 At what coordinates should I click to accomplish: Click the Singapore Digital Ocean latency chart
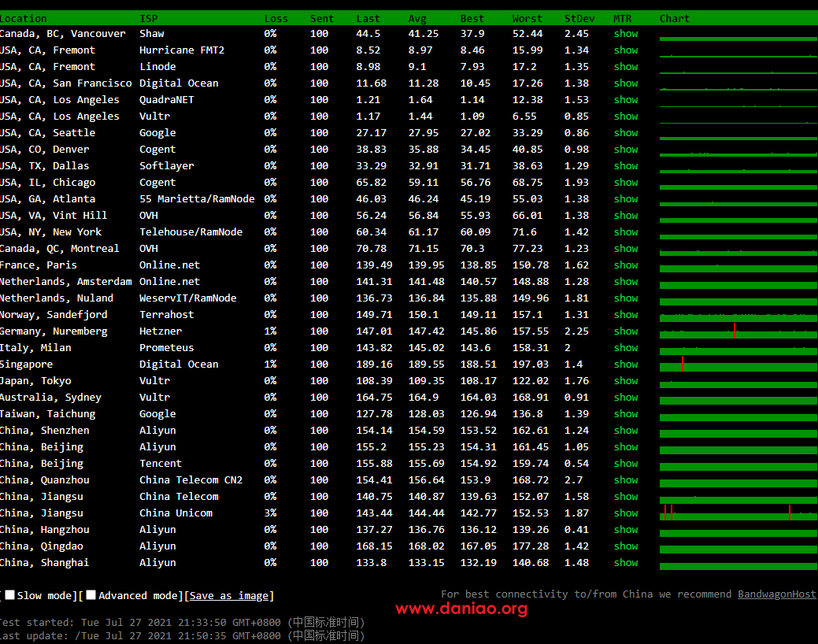pos(738,365)
